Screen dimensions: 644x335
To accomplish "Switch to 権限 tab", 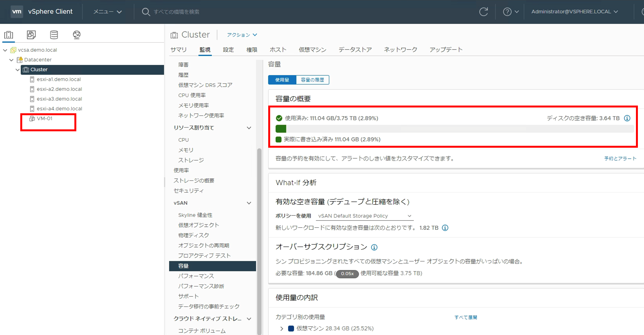I will click(252, 50).
